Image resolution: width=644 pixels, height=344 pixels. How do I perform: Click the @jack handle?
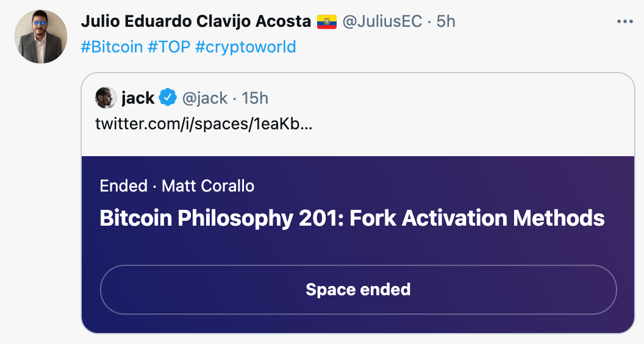(205, 98)
